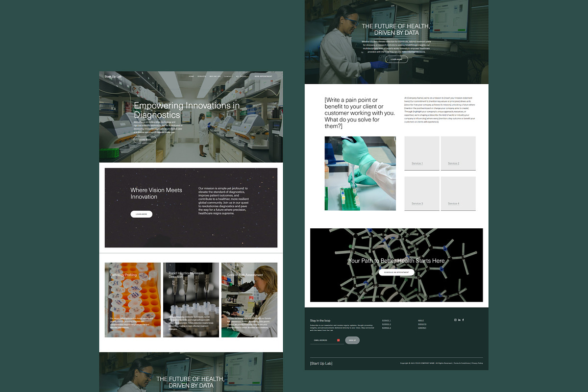This screenshot has width=588, height=392.
Task: Select the Service 4 tile
Action: point(458,194)
